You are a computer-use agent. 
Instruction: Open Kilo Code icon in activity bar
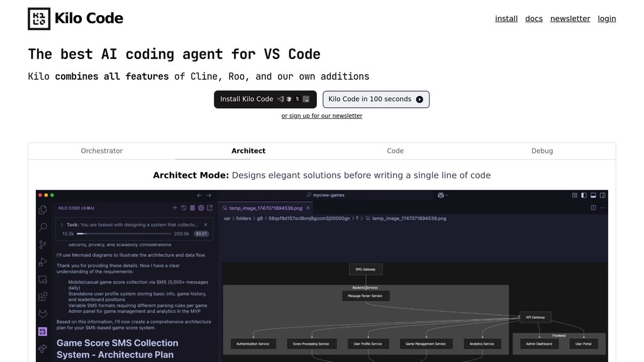coord(43,331)
